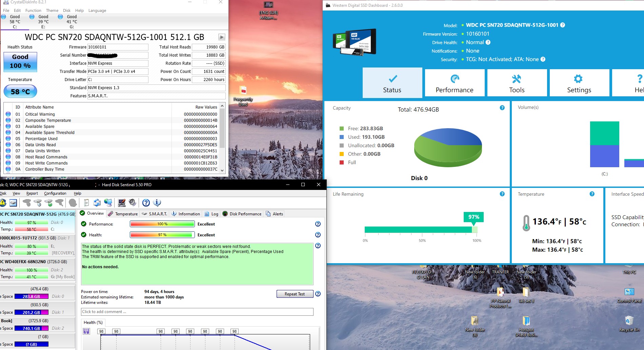This screenshot has width=644, height=350.
Task: Select the Composite Temperature attribute row
Action: click(112, 120)
